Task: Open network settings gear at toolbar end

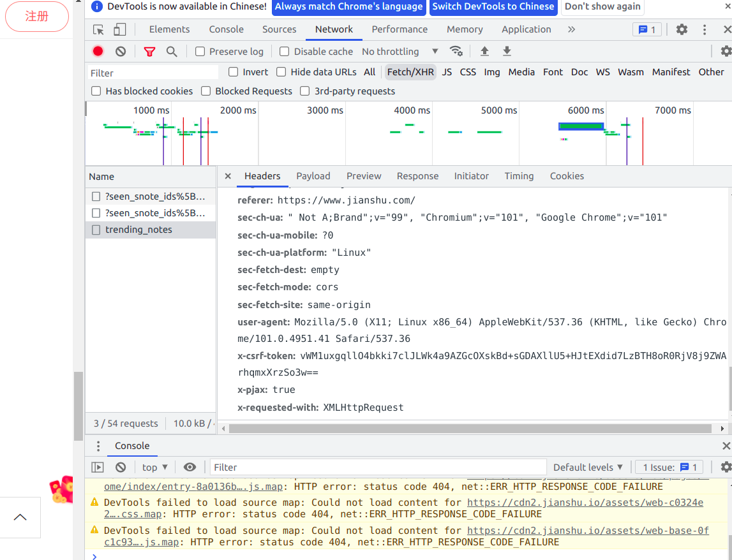Action: pos(726,51)
